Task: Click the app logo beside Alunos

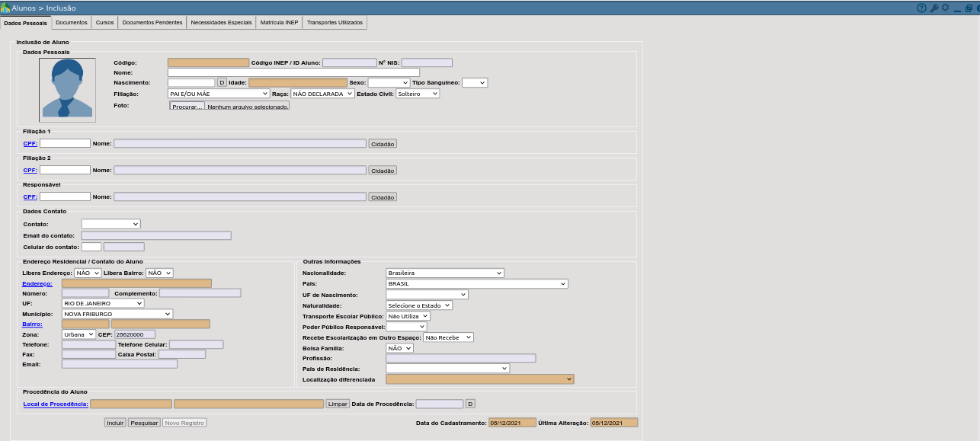Action: (5, 8)
